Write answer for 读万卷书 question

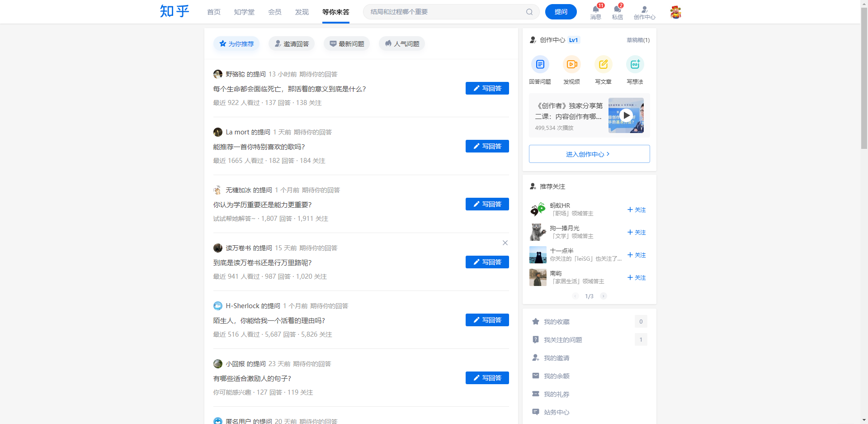pyautogui.click(x=487, y=262)
